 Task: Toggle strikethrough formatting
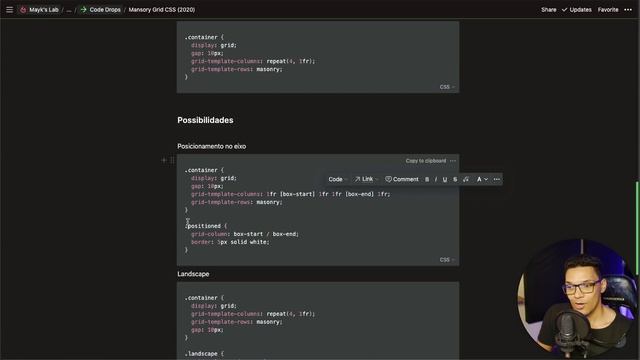click(x=455, y=179)
